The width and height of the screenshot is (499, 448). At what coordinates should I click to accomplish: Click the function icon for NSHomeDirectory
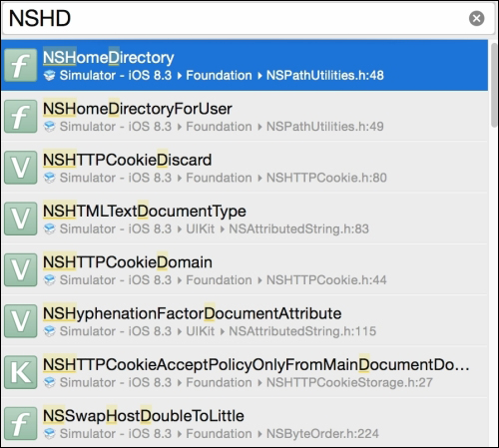(x=21, y=65)
